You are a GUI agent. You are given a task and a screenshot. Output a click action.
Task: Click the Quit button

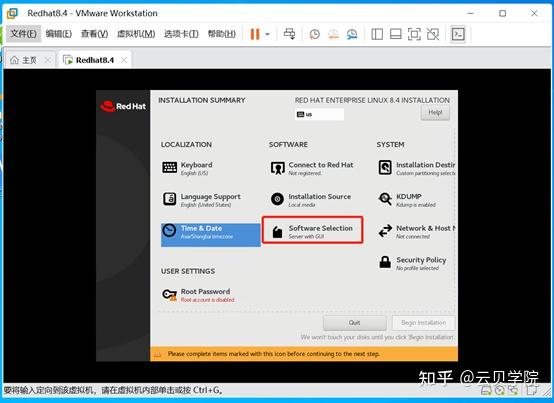click(x=354, y=322)
